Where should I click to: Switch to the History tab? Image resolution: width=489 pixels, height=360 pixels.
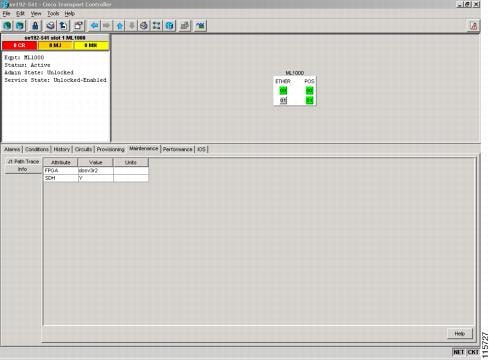point(62,149)
